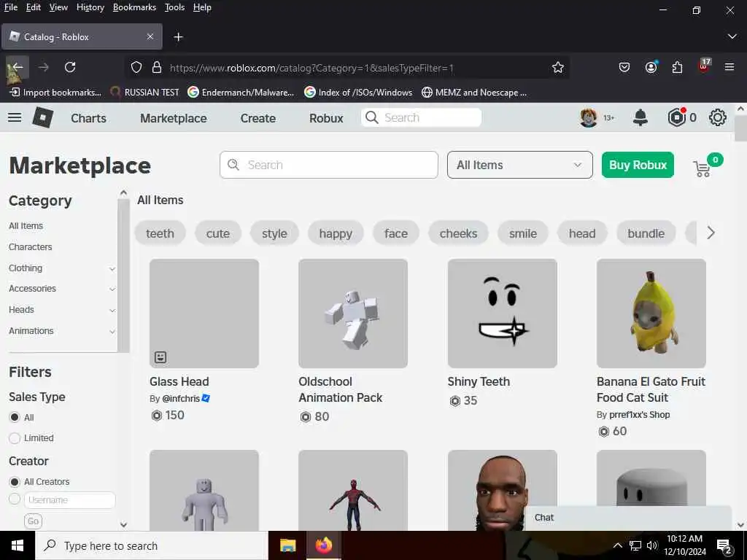Select the Username creator radio button
Image resolution: width=747 pixels, height=560 pixels.
15,499
